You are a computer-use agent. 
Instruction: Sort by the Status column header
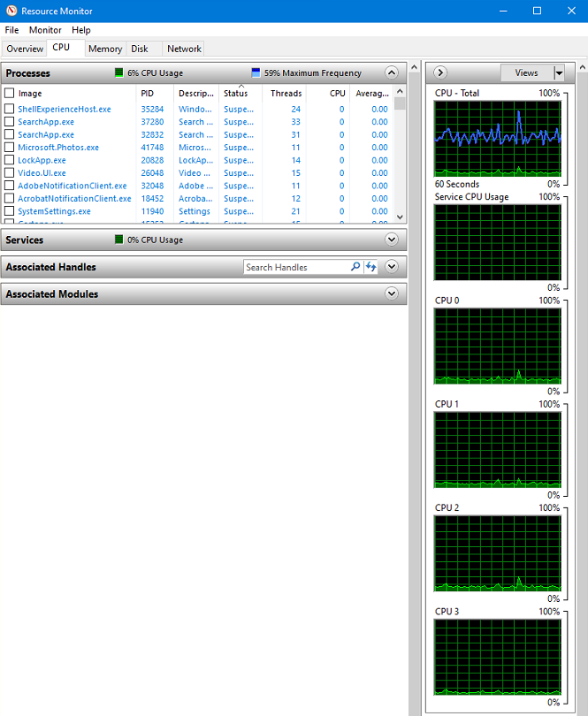point(241,93)
